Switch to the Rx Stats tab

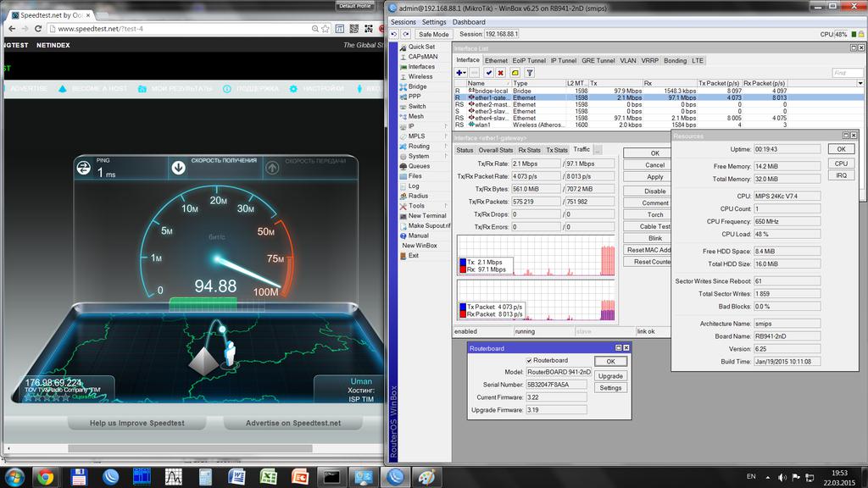pos(529,150)
